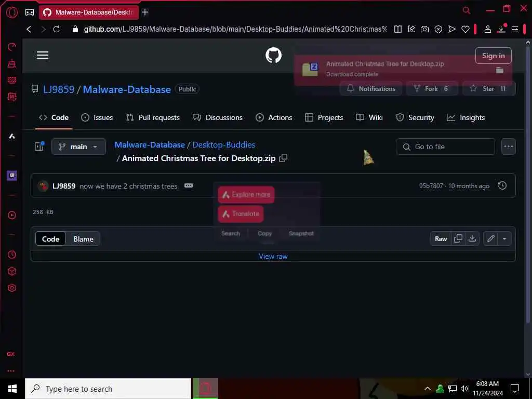532x399 pixels.
Task: Open the main branch dropdown
Action: (78, 147)
